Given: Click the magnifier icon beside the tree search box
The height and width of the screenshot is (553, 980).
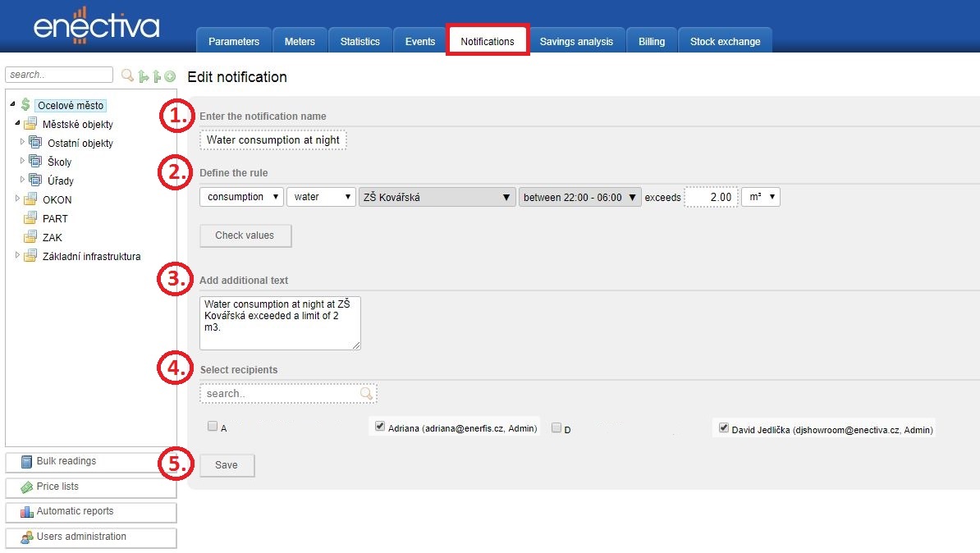Looking at the screenshot, I should (127, 75).
